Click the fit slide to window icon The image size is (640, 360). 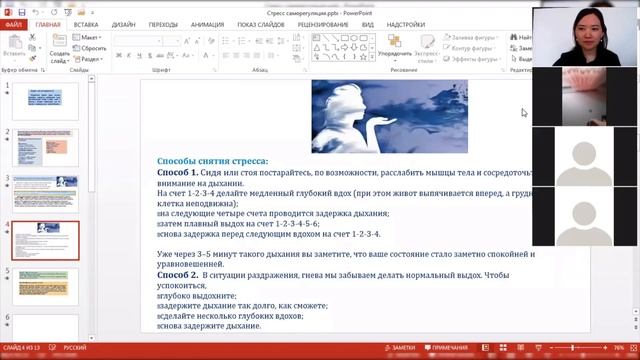[x=633, y=348]
